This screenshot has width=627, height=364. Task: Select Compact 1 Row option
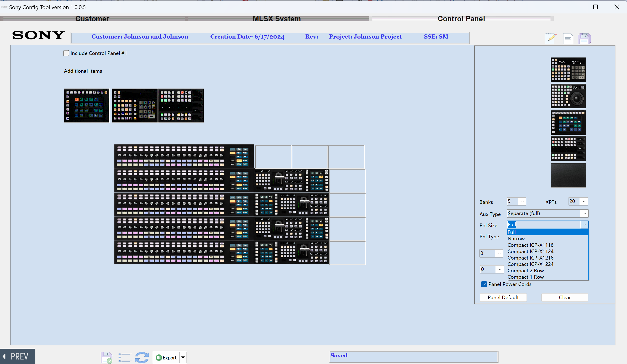pos(548,277)
